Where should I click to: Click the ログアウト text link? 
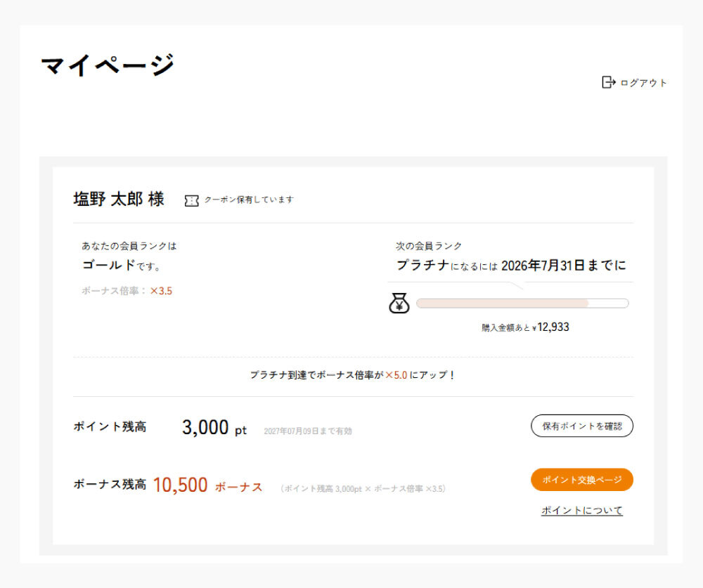pyautogui.click(x=643, y=83)
